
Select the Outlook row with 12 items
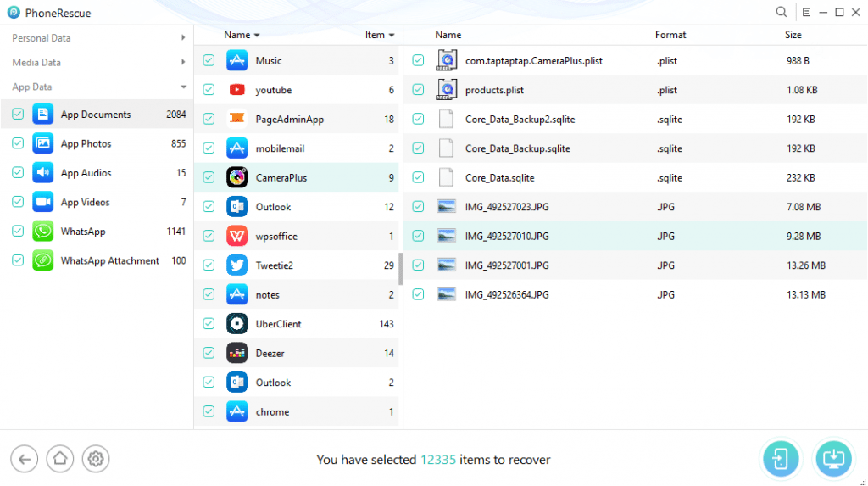tap(297, 207)
